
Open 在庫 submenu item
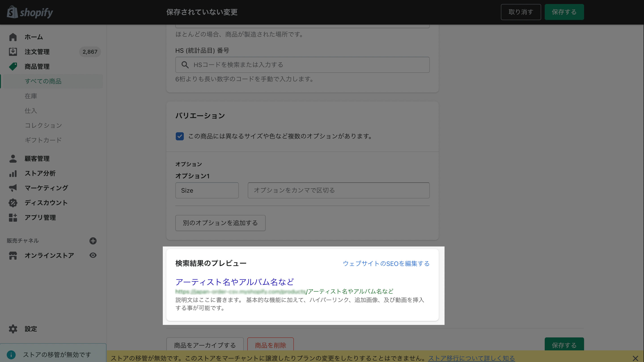coord(31,96)
